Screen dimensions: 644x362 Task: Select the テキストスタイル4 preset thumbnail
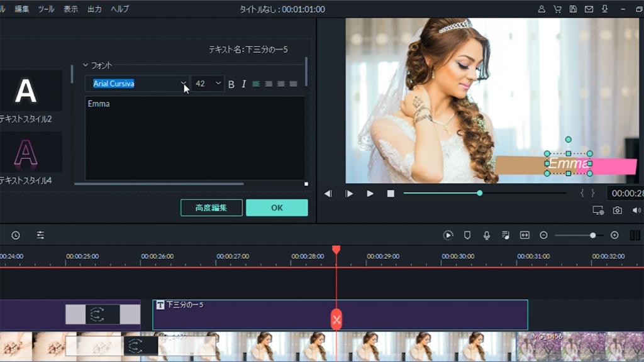click(x=26, y=153)
